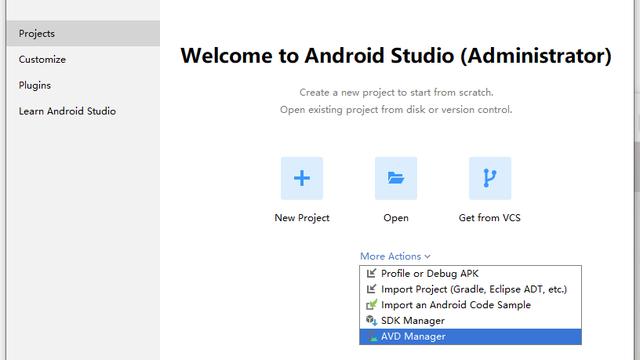Open the Plugins section
Viewport: 640px width, 360px height.
(x=35, y=85)
